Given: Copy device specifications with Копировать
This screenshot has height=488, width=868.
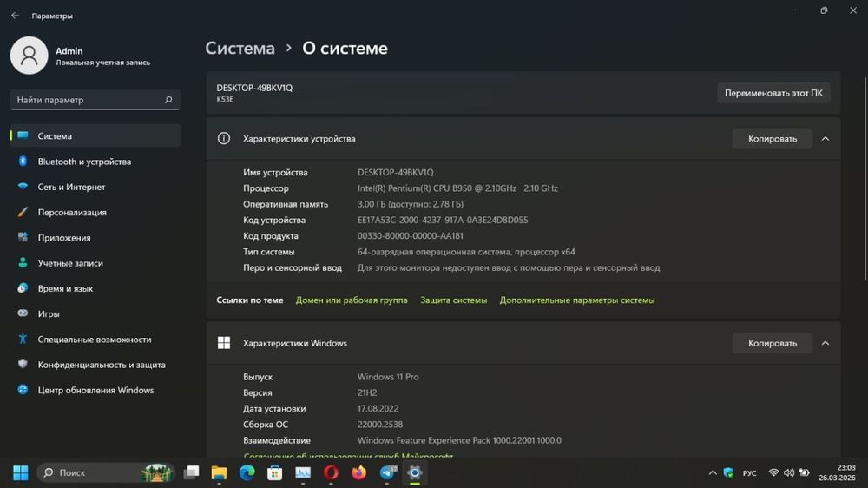Looking at the screenshot, I should point(773,138).
